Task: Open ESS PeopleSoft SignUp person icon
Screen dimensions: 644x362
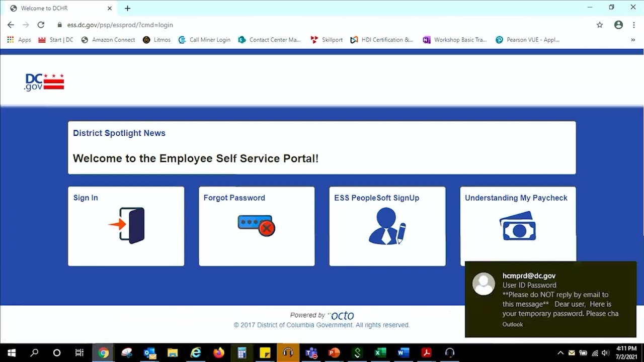Action: 387,226
